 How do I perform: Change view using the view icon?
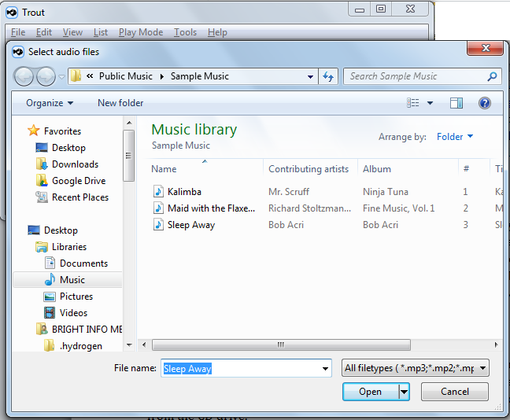click(x=412, y=103)
